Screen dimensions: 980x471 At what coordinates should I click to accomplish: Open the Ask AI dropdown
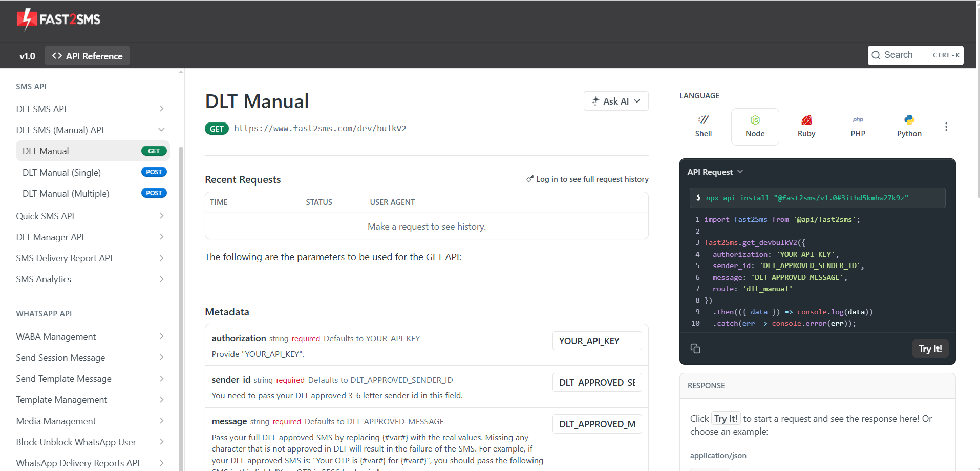point(616,101)
